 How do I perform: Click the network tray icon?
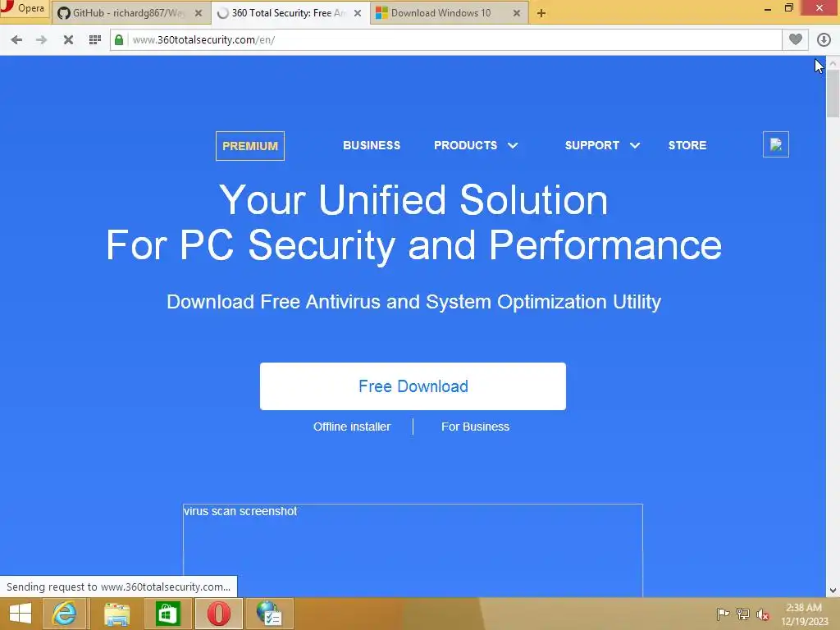743,614
